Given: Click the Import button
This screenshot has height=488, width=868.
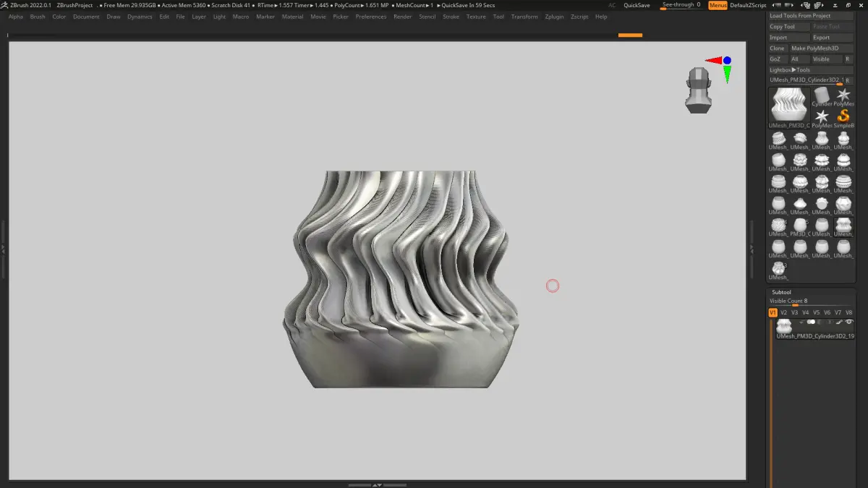Looking at the screenshot, I should (x=789, y=38).
